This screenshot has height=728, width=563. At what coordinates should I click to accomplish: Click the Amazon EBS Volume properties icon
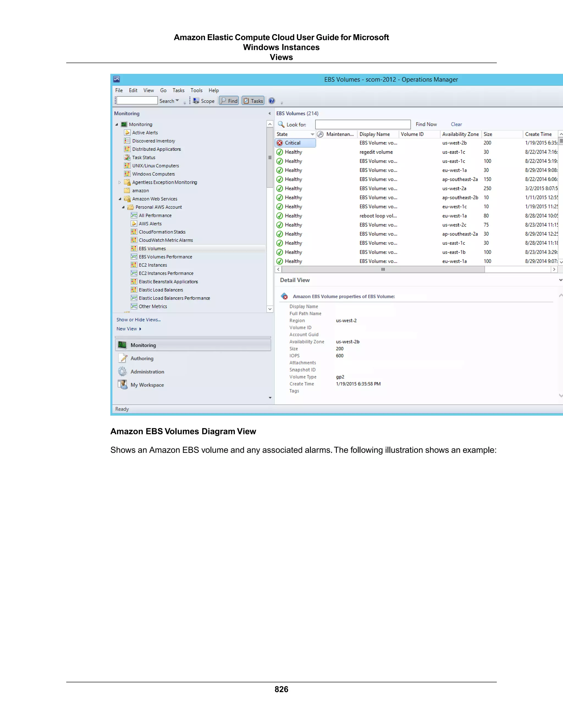[x=284, y=296]
